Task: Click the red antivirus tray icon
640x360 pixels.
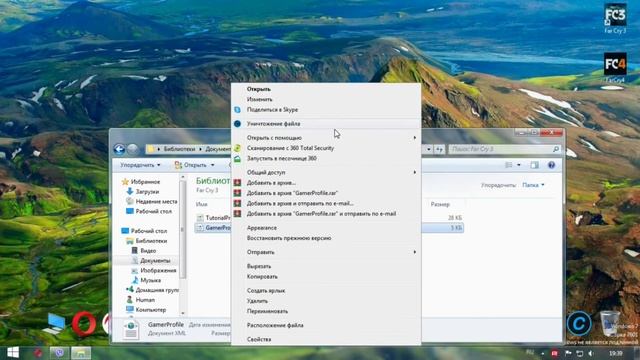Action: pos(554,353)
